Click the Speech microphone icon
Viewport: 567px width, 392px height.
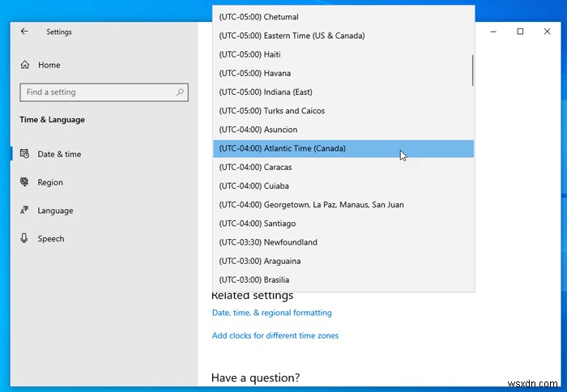point(24,239)
